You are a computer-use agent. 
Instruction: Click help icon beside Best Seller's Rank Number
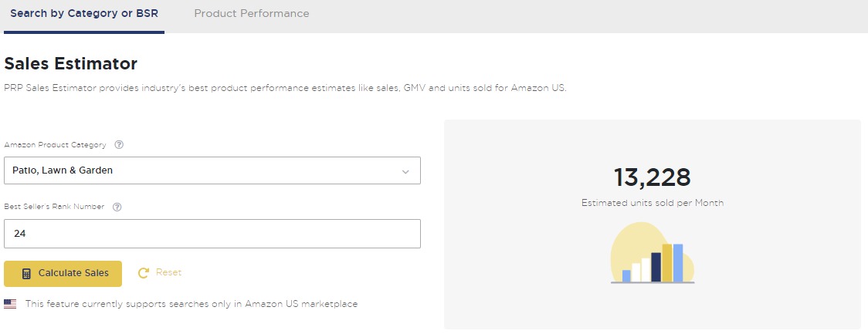tap(117, 207)
